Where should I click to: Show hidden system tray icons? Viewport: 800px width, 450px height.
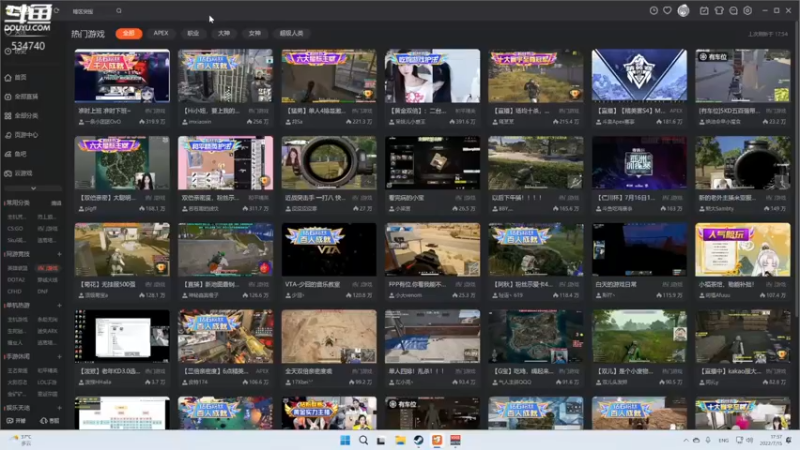point(686,440)
